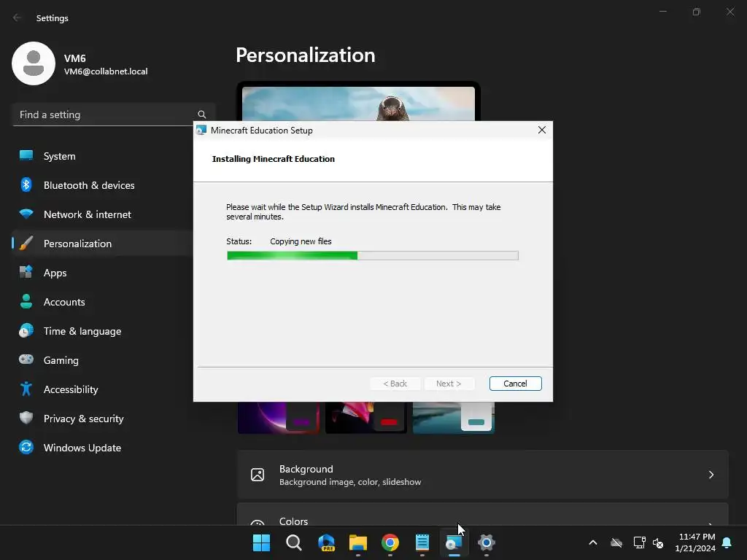This screenshot has height=560, width=747.
Task: Click the Find a setting search field
Action: 114,114
